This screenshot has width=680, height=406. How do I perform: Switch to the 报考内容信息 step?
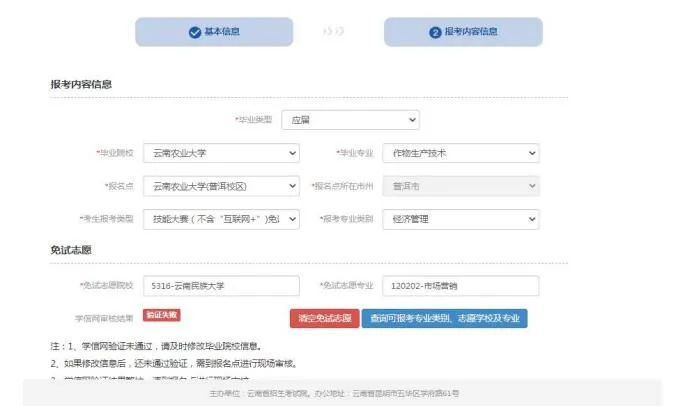[463, 32]
